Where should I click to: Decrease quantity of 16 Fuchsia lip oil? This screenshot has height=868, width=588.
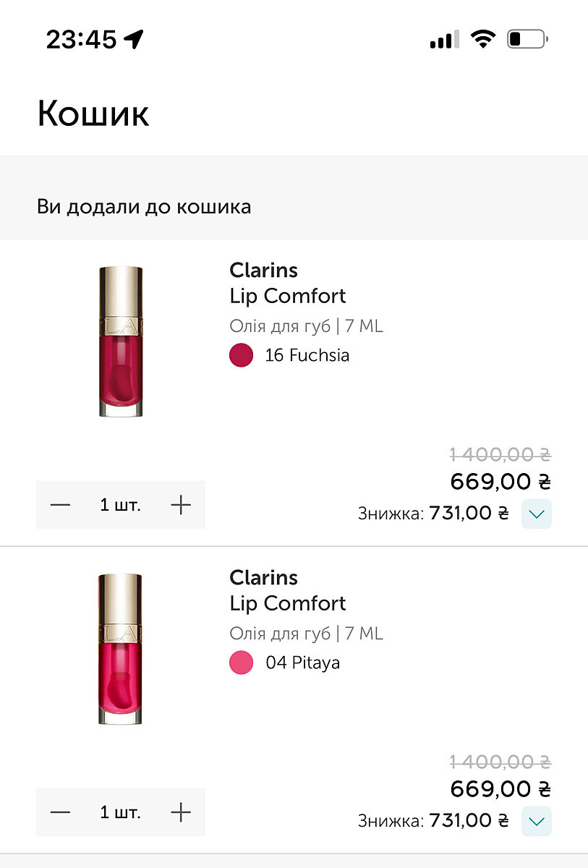pyautogui.click(x=61, y=505)
